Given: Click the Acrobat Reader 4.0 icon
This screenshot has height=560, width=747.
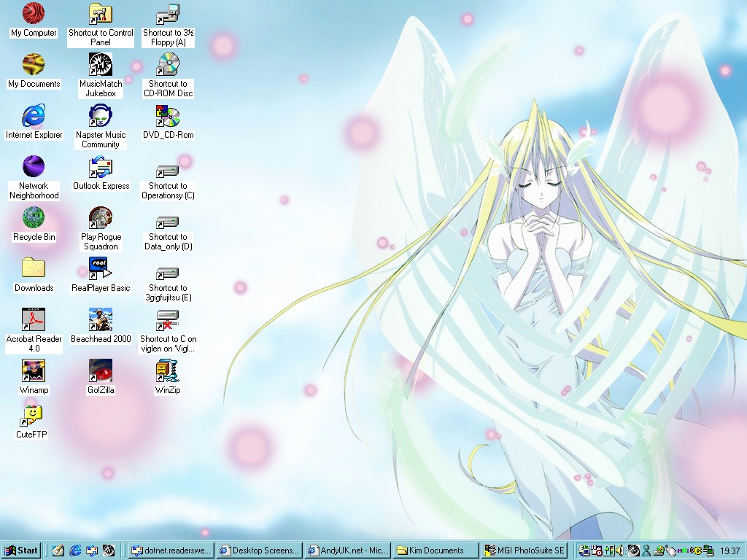Looking at the screenshot, I should [34, 320].
